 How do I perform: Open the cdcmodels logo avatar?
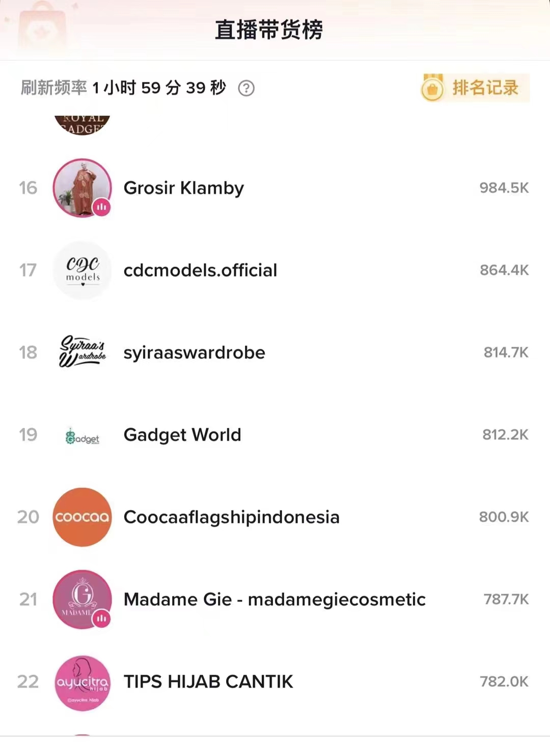82,270
